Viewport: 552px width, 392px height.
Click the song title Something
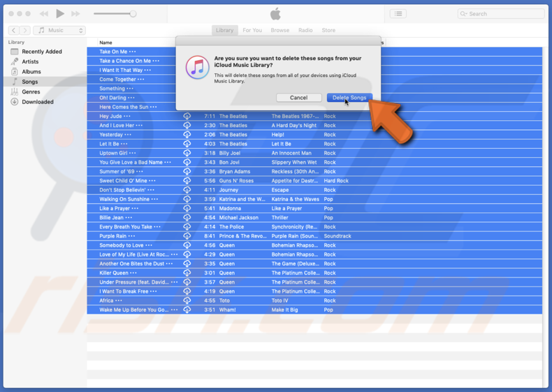pyautogui.click(x=112, y=89)
